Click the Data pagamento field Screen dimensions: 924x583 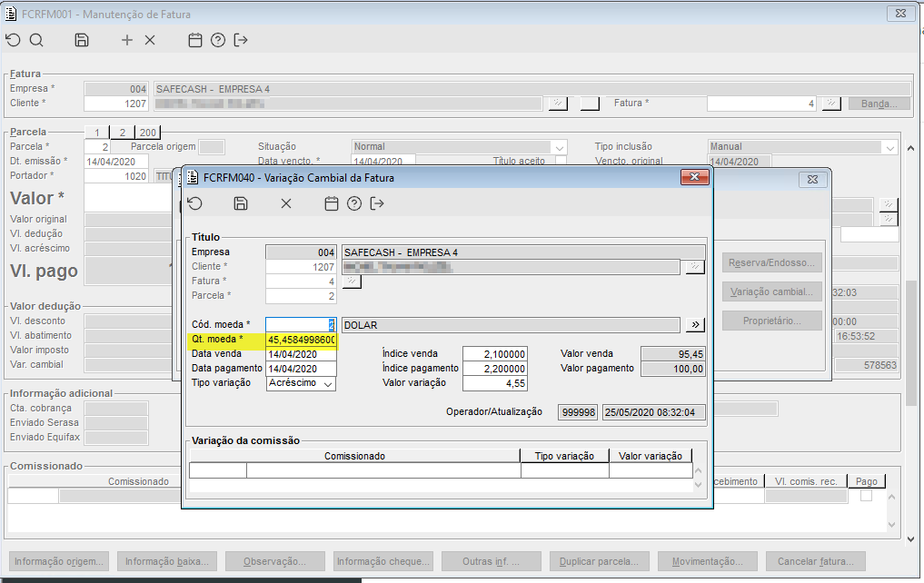click(301, 369)
